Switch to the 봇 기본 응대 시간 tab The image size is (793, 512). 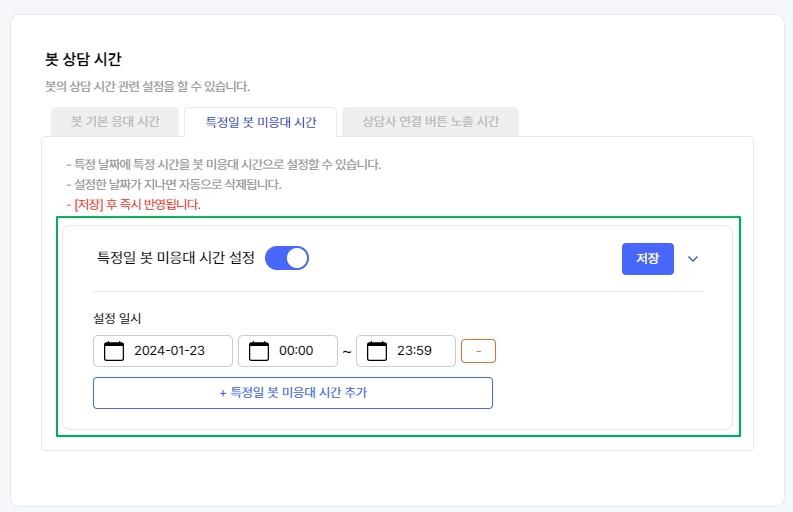point(115,122)
